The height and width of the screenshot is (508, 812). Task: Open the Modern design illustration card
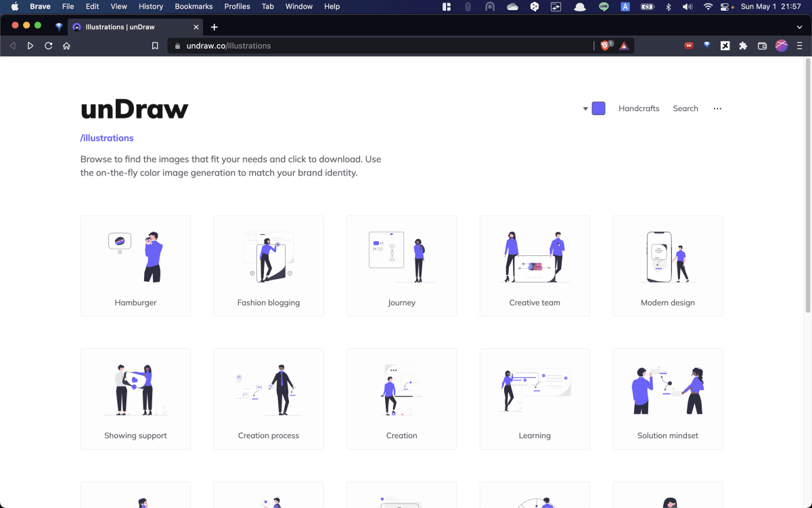[668, 266]
